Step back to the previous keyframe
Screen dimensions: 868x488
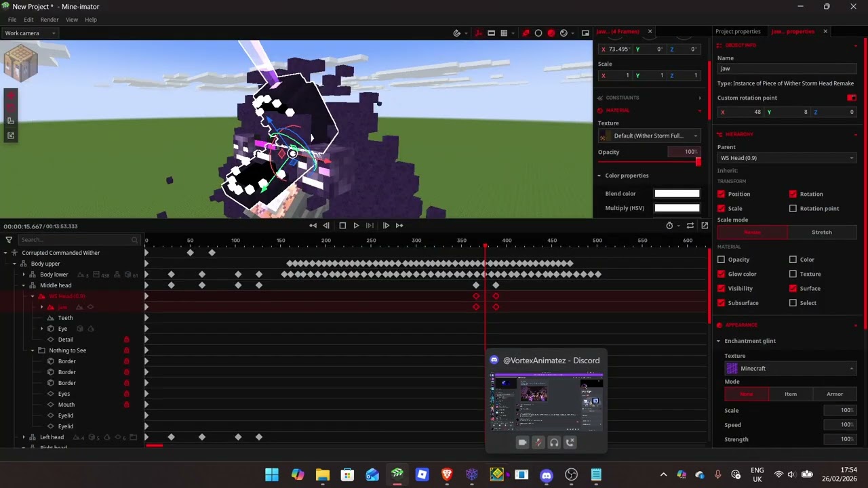click(x=326, y=226)
